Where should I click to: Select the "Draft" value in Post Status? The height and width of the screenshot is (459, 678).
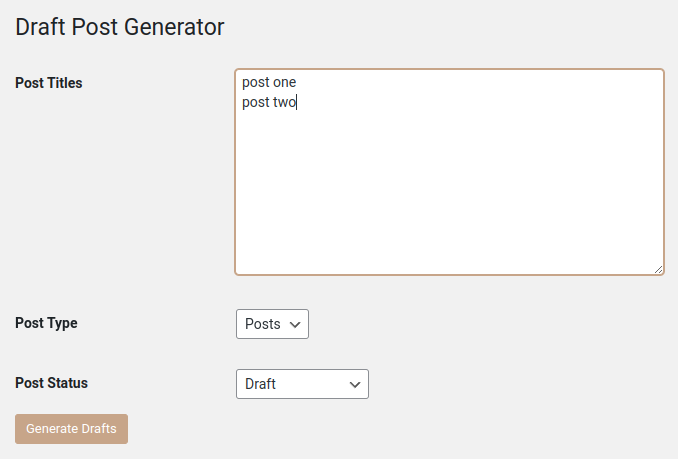tap(260, 384)
